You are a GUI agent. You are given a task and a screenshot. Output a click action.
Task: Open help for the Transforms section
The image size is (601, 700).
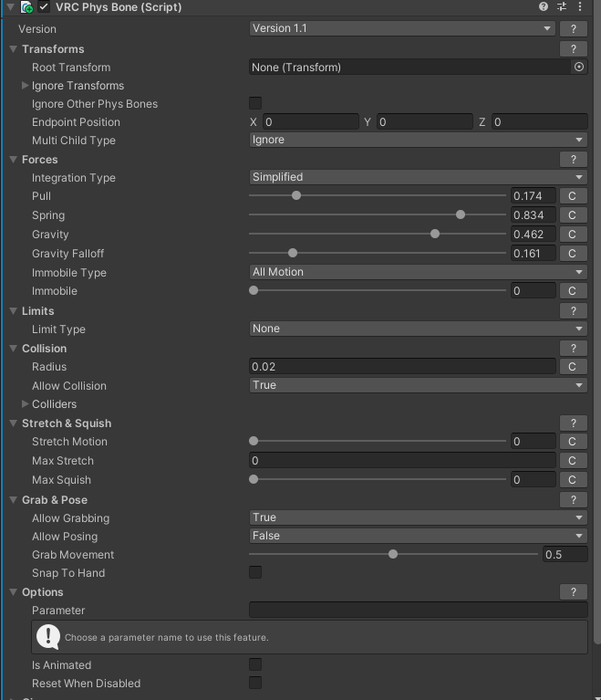tap(573, 49)
